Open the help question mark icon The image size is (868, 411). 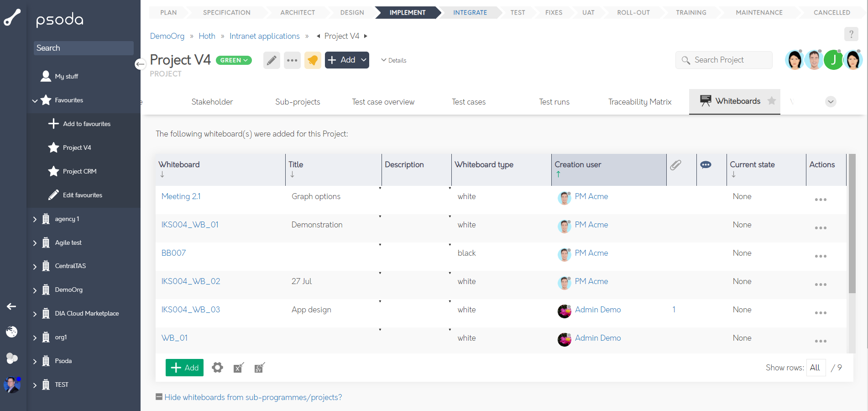(851, 34)
